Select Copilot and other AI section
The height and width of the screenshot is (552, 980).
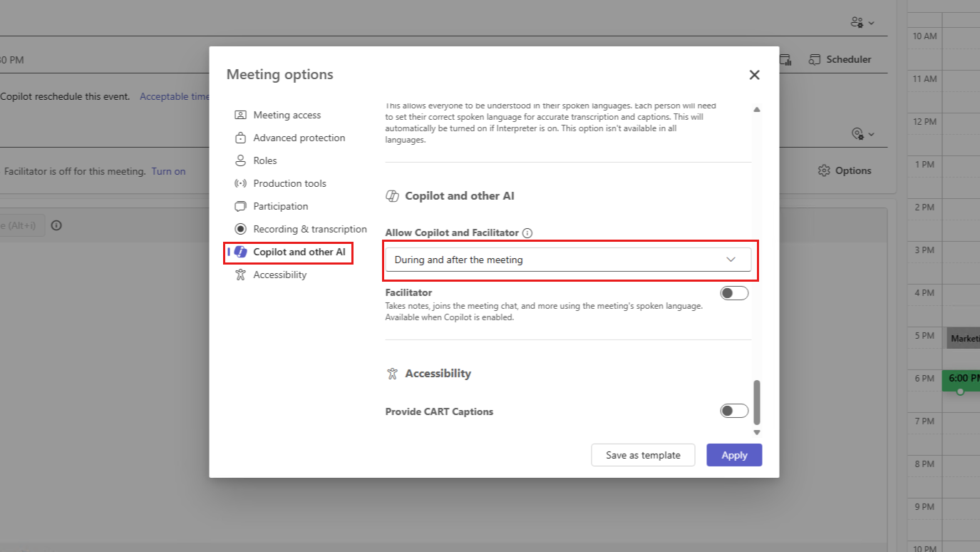299,252
